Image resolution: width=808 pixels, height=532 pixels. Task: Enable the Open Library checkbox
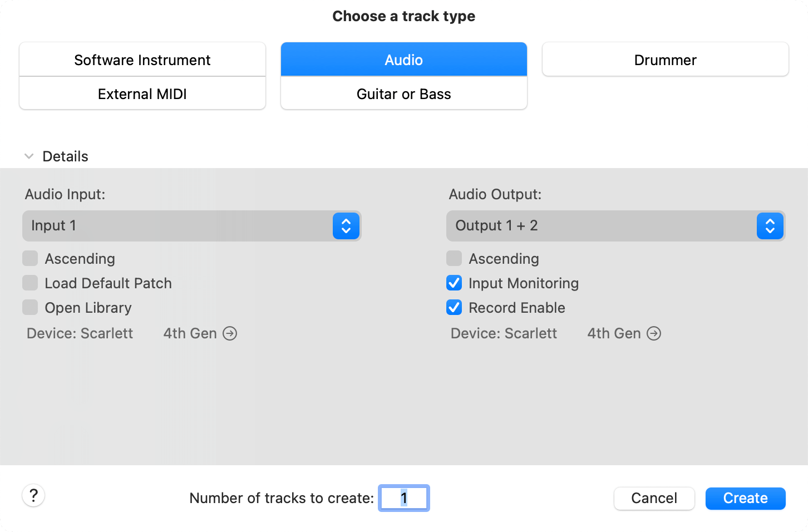30,307
